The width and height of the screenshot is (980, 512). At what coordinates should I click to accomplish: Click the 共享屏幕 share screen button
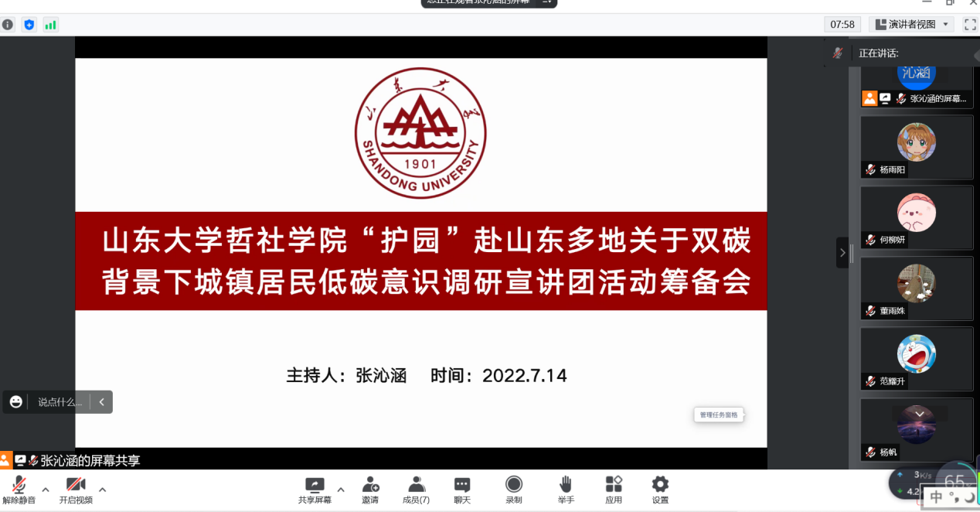pos(315,490)
